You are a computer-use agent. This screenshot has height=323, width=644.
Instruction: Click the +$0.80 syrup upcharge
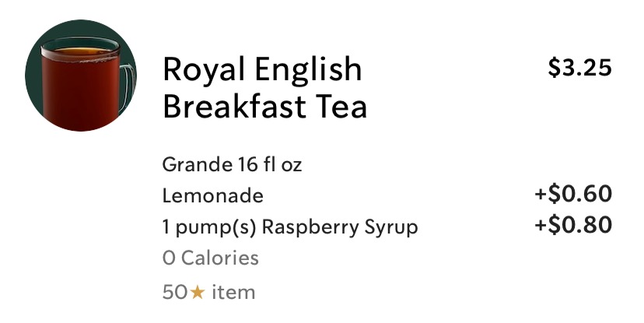coord(573,226)
